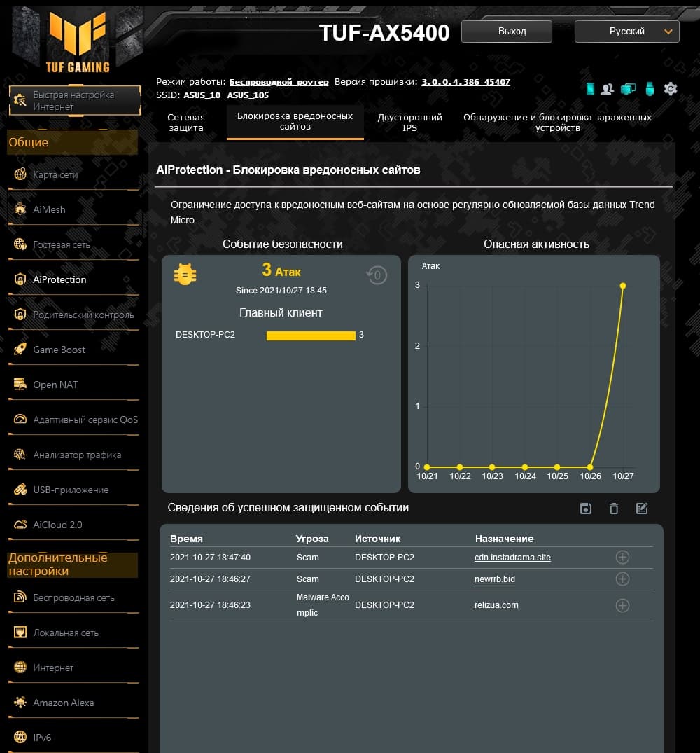
Task: Click the 10/21 data point on chart
Action: [x=427, y=467]
